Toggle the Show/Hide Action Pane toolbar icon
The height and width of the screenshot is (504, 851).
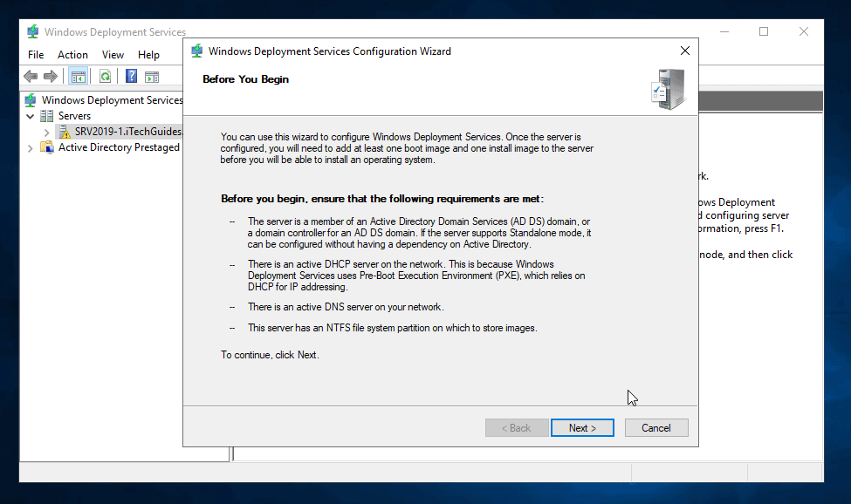tap(152, 76)
